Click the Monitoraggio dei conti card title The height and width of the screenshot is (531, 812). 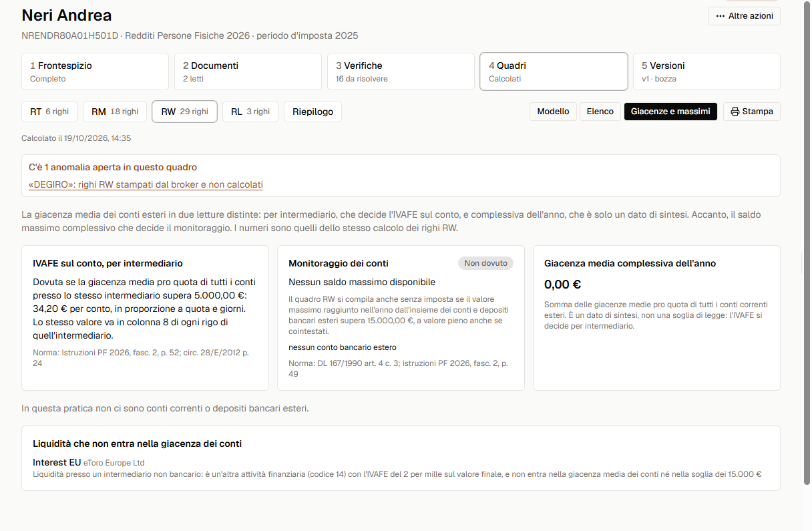pyautogui.click(x=339, y=263)
